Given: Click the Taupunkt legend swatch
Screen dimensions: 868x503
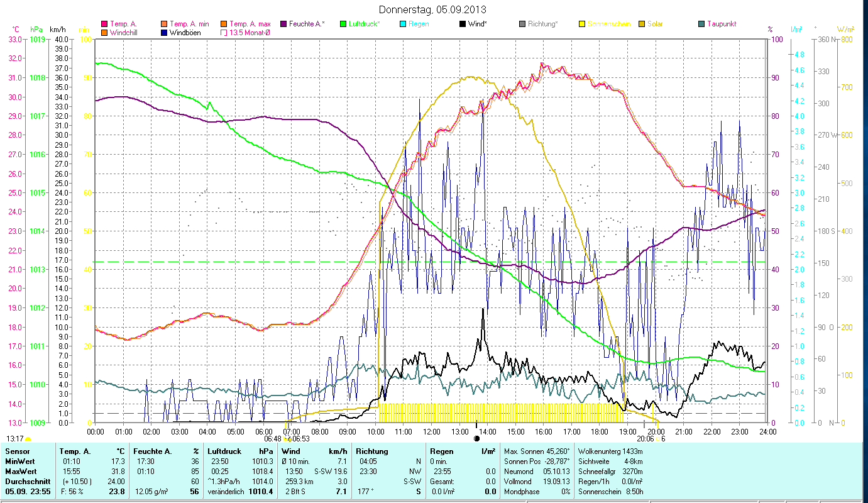Looking at the screenshot, I should tap(701, 24).
